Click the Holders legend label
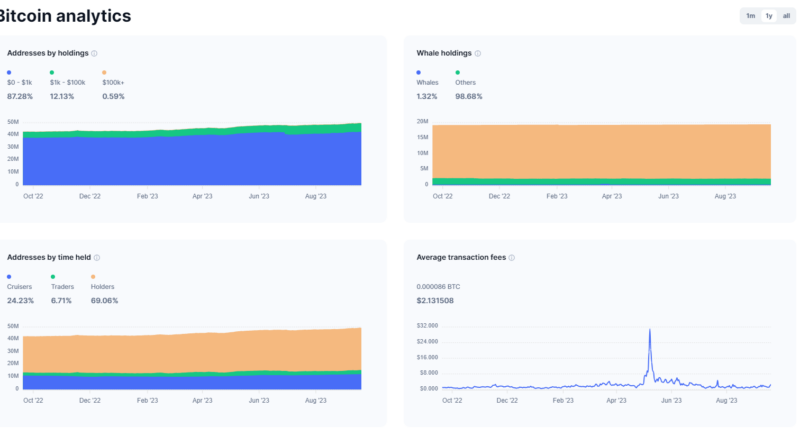 [102, 286]
